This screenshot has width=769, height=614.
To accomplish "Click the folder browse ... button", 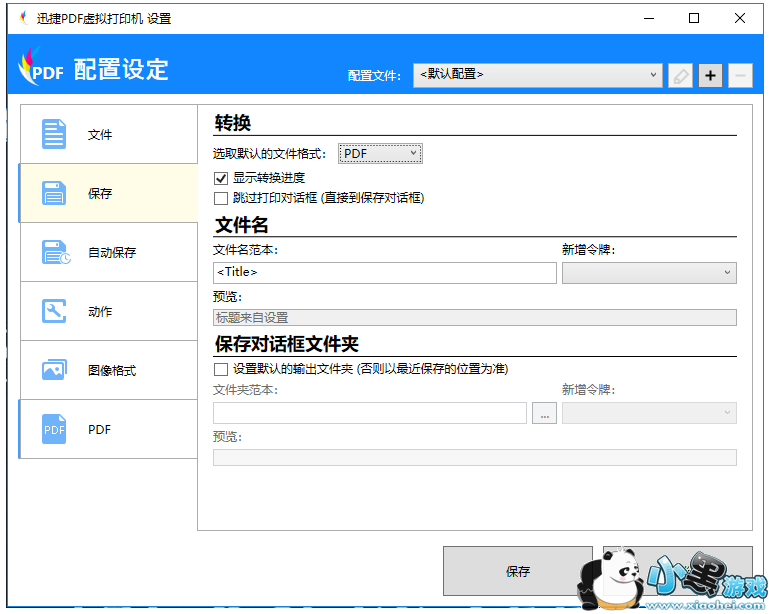I will [x=544, y=413].
